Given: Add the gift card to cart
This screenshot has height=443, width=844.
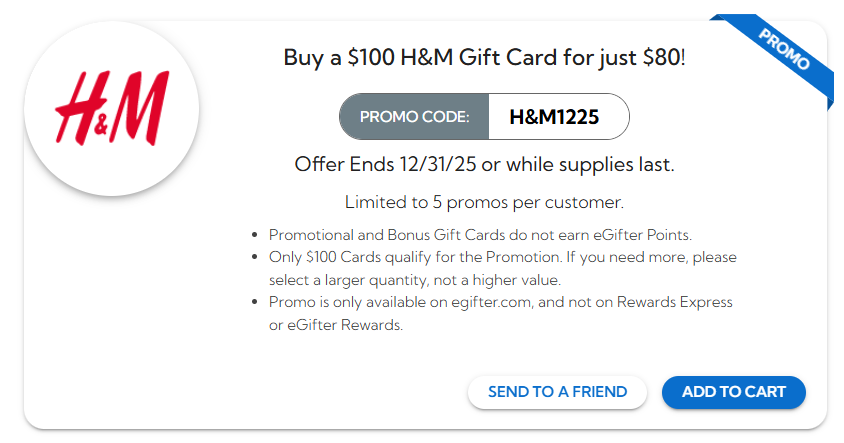Looking at the screenshot, I should tap(733, 392).
